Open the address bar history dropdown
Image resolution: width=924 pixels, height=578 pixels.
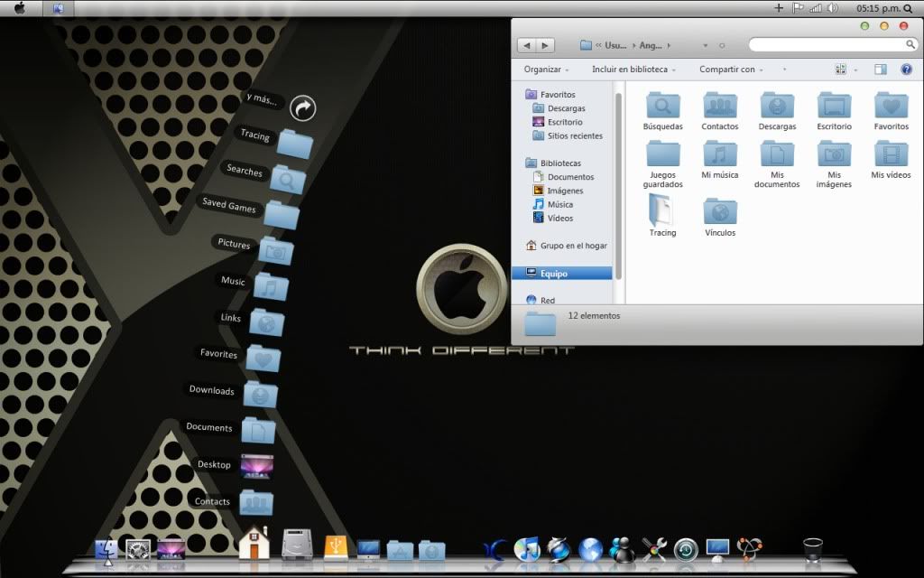coord(706,45)
